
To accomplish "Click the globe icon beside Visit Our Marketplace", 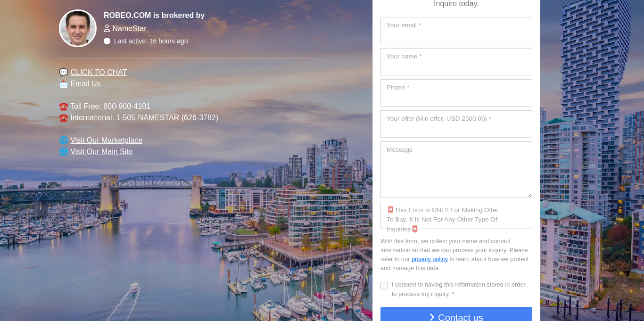I will pos(64,140).
